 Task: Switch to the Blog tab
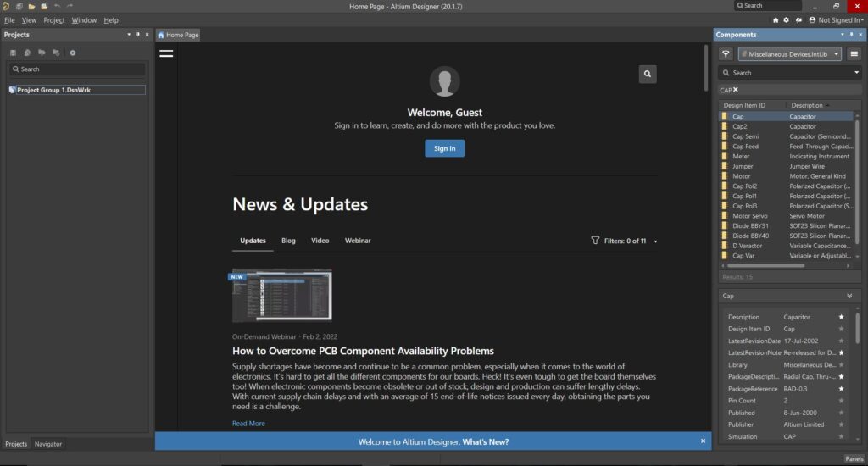(288, 241)
